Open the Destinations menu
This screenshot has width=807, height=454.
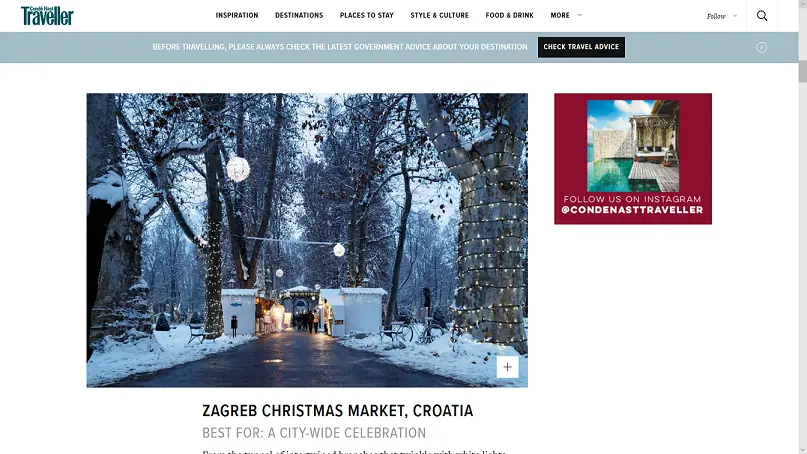[x=299, y=15]
